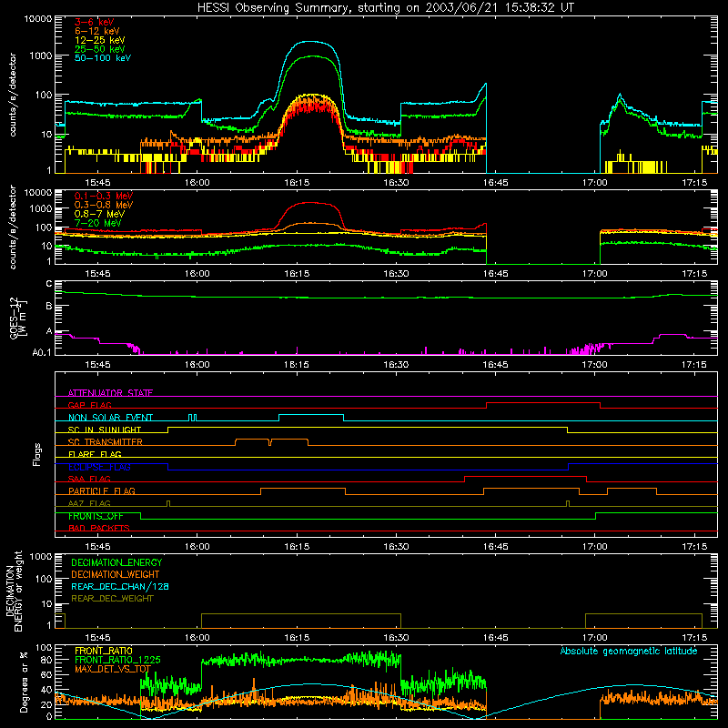The width and height of the screenshot is (728, 728).
Task: Click the 0.1-0.3 MeV legend label
Action: pyautogui.click(x=104, y=196)
